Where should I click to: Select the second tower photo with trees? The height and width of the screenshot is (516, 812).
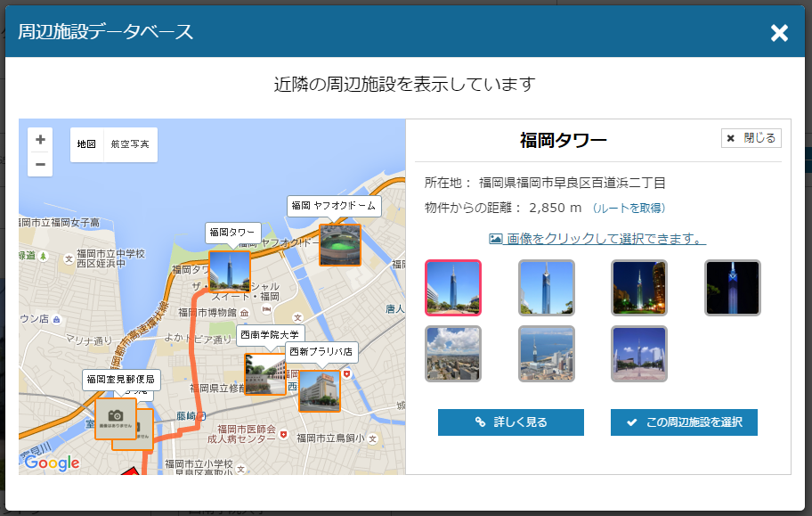click(x=547, y=288)
